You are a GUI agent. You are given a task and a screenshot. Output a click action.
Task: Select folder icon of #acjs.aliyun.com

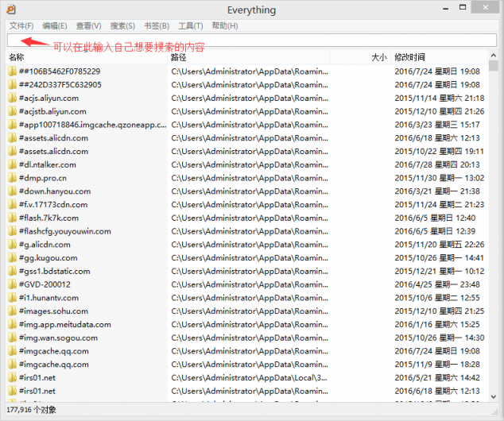12,98
